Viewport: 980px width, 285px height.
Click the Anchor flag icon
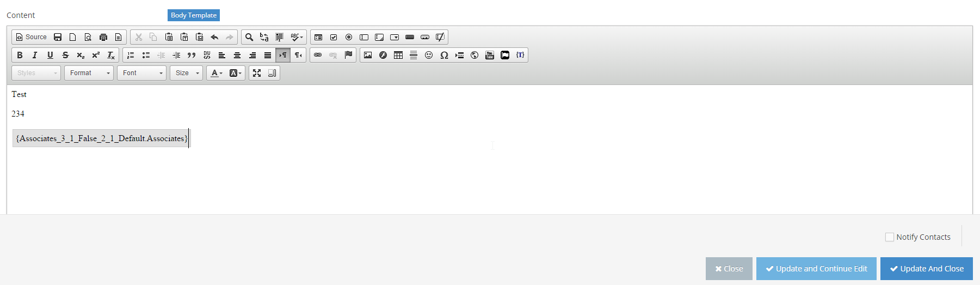[x=349, y=55]
